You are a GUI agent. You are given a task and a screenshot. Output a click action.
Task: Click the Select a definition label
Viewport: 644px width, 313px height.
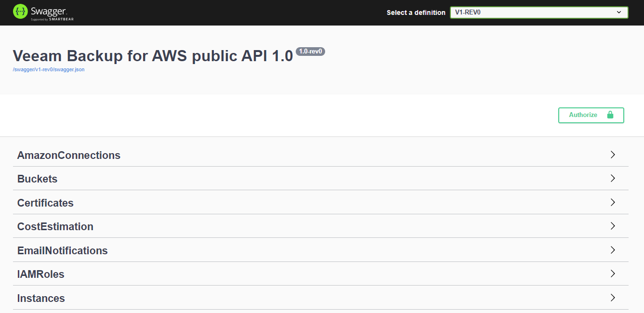click(x=416, y=13)
